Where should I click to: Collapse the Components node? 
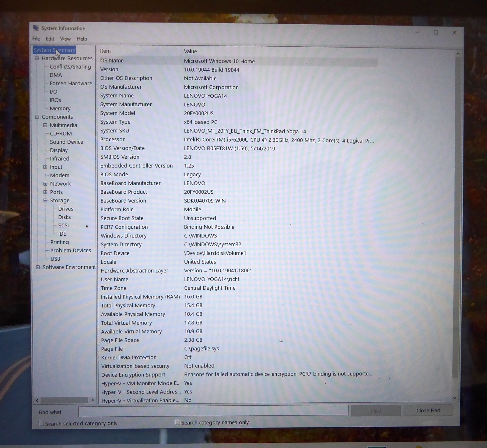[x=37, y=117]
